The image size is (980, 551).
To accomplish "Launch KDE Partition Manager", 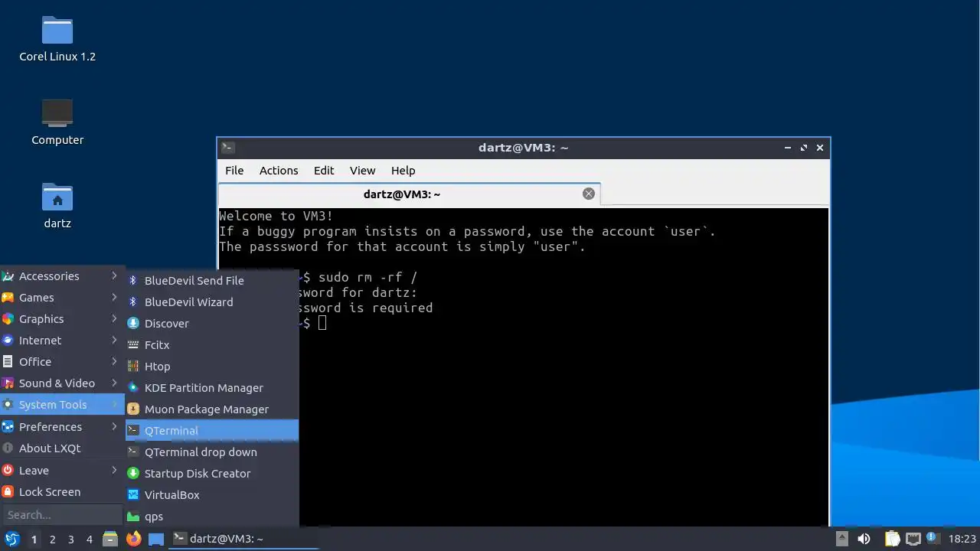I will pos(212,388).
